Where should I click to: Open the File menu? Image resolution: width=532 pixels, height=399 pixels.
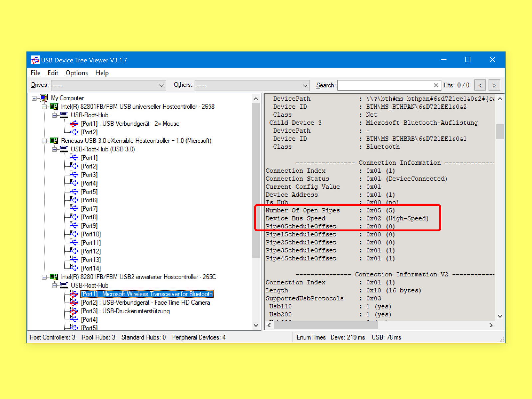click(35, 73)
